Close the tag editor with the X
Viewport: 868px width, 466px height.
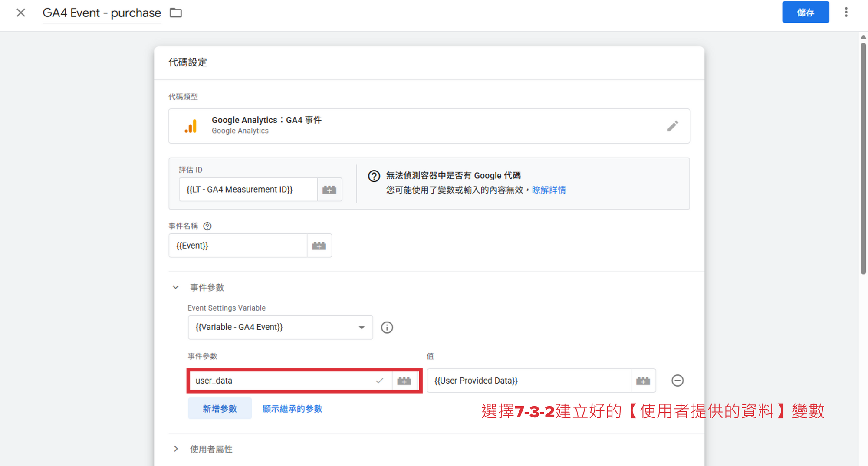(x=21, y=13)
